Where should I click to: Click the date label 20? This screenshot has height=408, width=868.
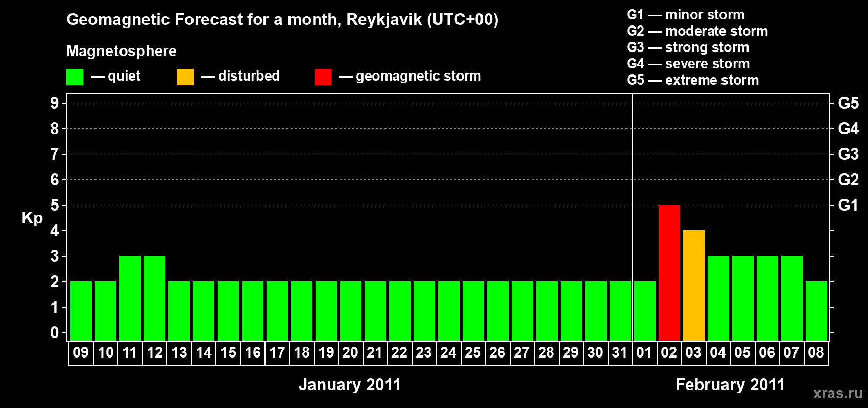(x=350, y=352)
